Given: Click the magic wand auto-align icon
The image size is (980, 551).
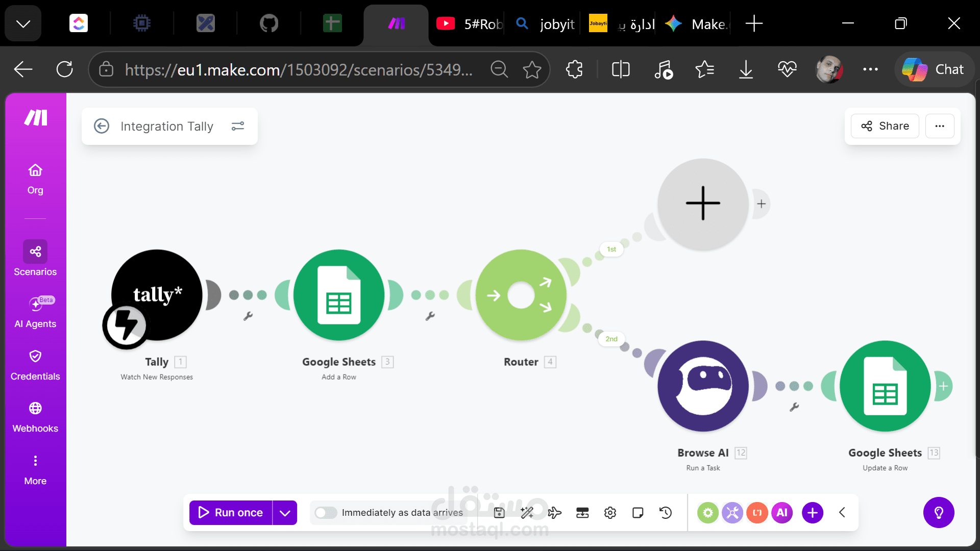Looking at the screenshot, I should (527, 513).
